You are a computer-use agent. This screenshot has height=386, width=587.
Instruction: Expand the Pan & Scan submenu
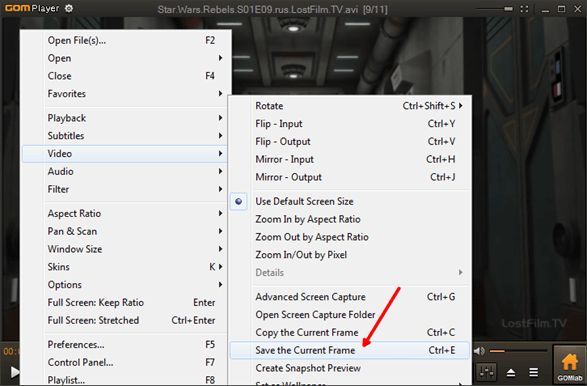pyautogui.click(x=125, y=231)
